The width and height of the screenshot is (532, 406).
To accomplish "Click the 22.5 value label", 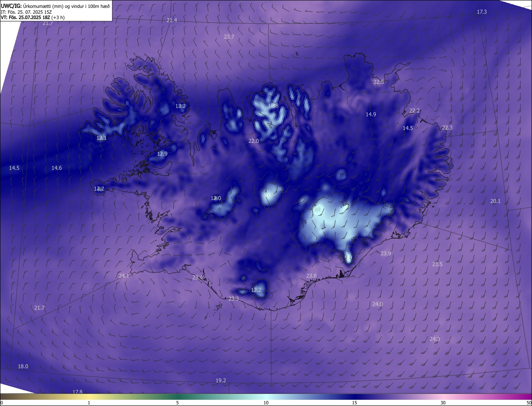I will pyautogui.click(x=379, y=82).
